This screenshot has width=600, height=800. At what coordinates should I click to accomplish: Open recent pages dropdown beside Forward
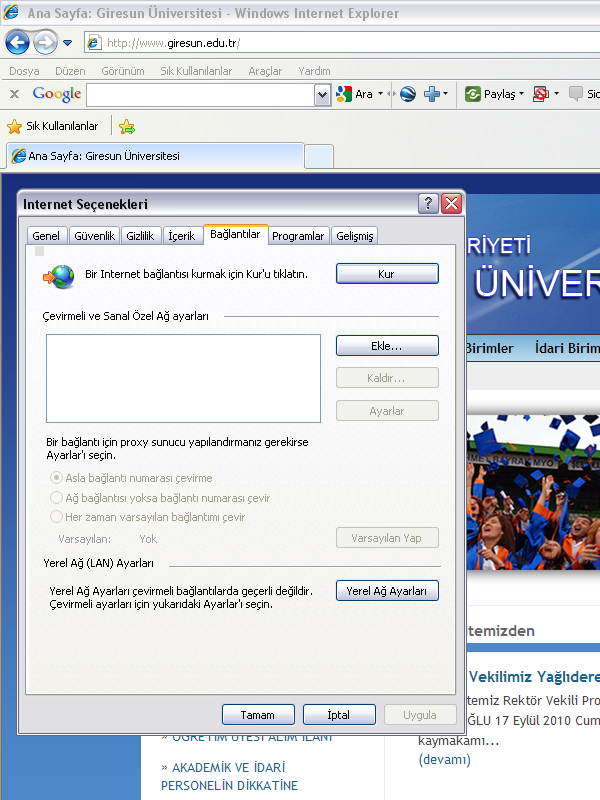tap(68, 43)
